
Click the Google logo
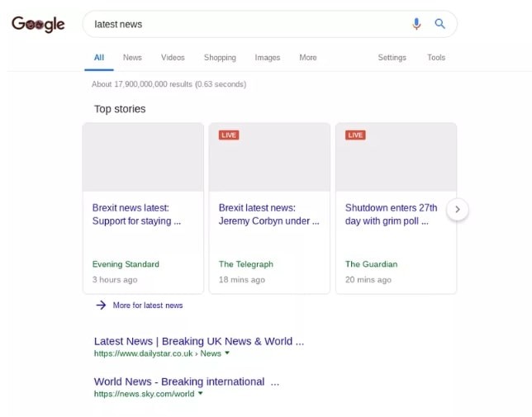click(38, 25)
